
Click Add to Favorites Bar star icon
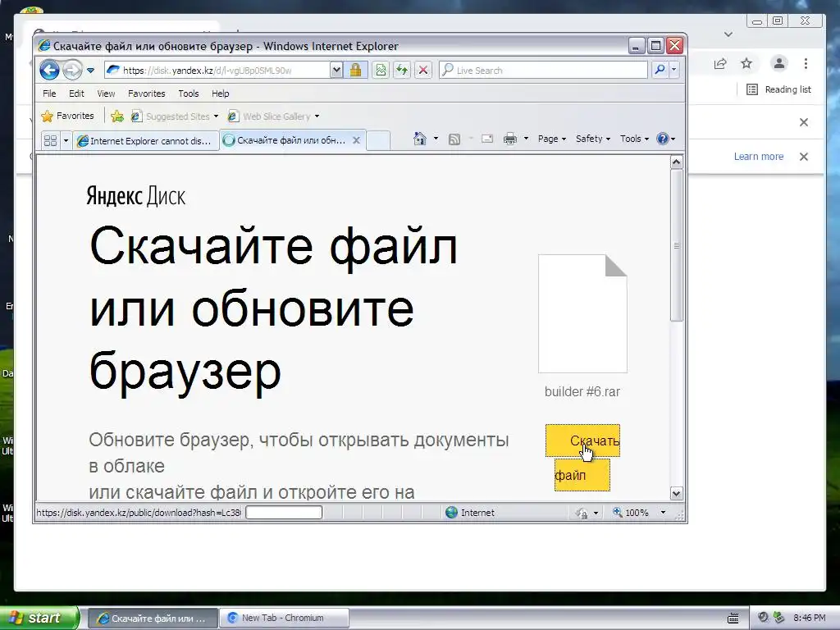[117, 116]
